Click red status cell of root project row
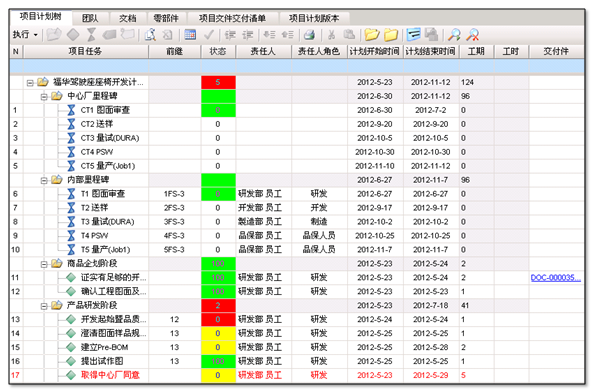 tap(218, 82)
